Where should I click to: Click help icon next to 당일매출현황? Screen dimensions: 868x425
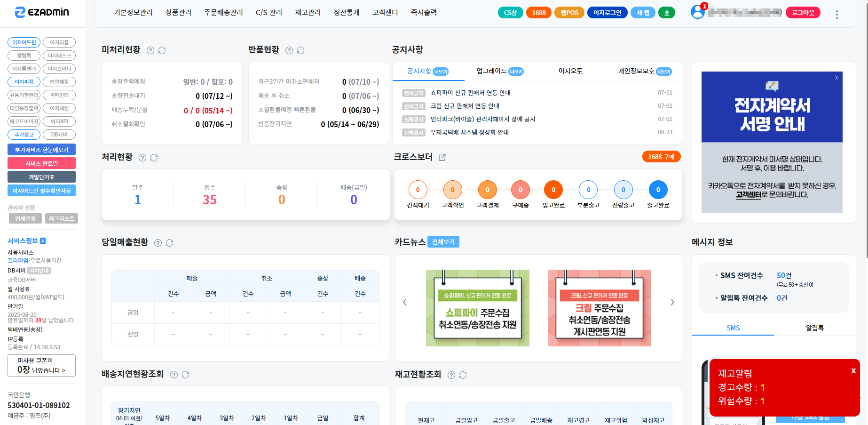(158, 243)
